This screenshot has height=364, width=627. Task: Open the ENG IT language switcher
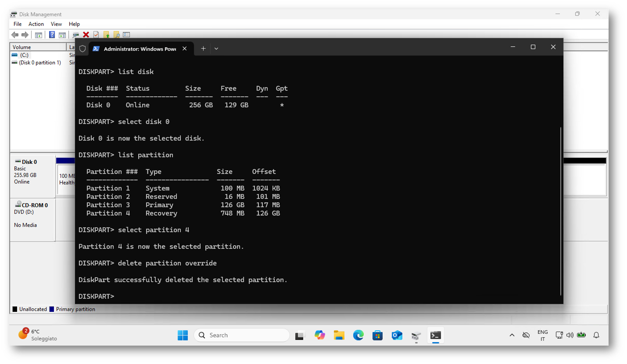542,336
